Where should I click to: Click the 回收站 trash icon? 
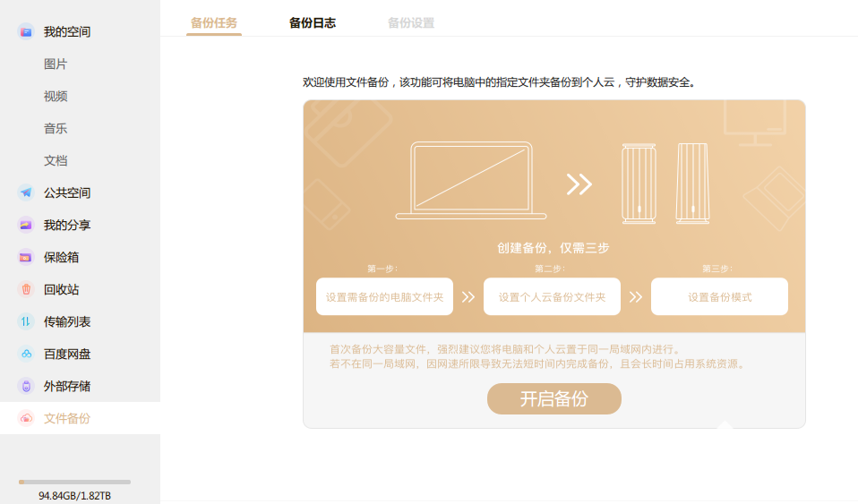point(26,289)
